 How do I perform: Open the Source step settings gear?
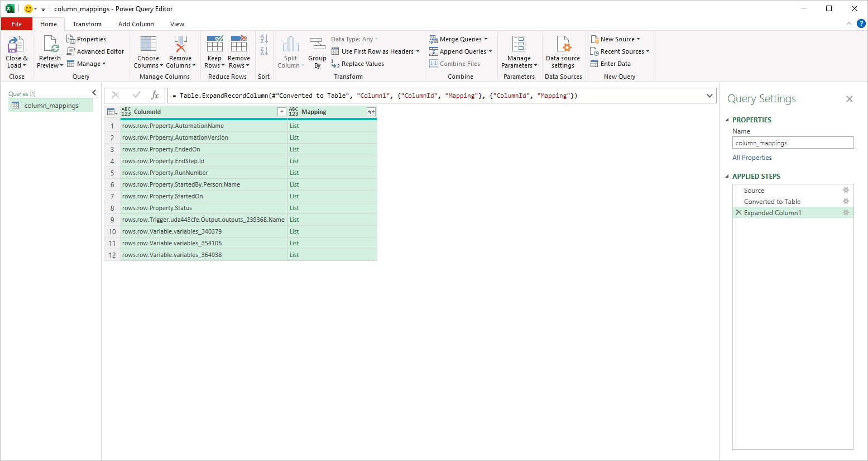pos(846,191)
